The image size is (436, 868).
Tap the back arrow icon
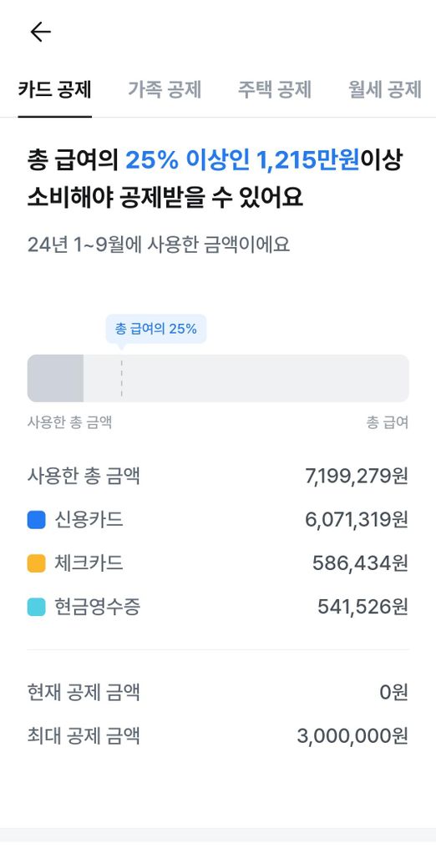tap(40, 32)
